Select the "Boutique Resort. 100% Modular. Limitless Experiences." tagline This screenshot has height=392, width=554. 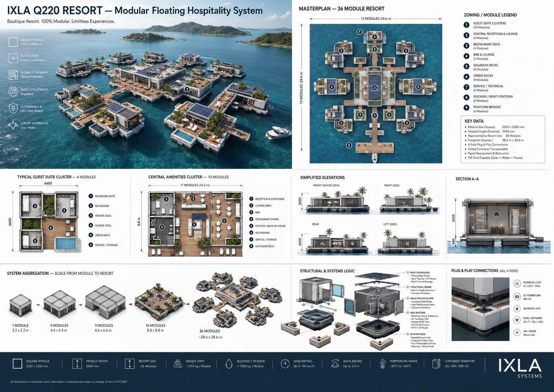(x=61, y=22)
